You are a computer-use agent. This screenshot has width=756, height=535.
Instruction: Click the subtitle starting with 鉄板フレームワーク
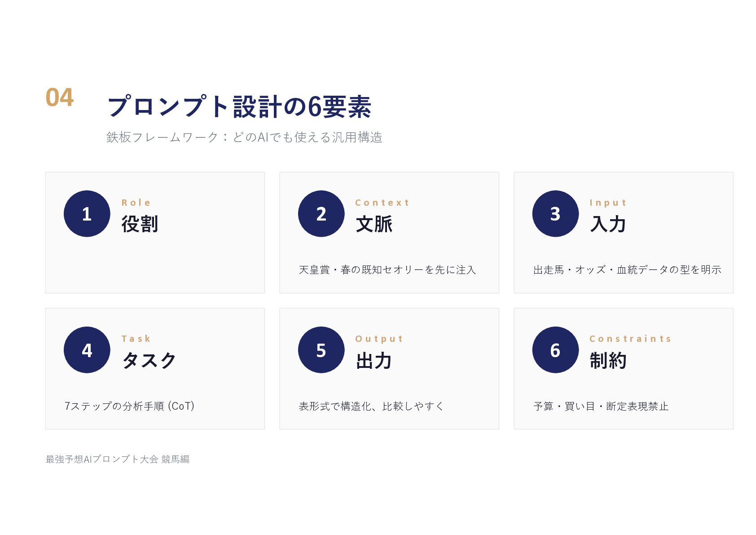(244, 137)
